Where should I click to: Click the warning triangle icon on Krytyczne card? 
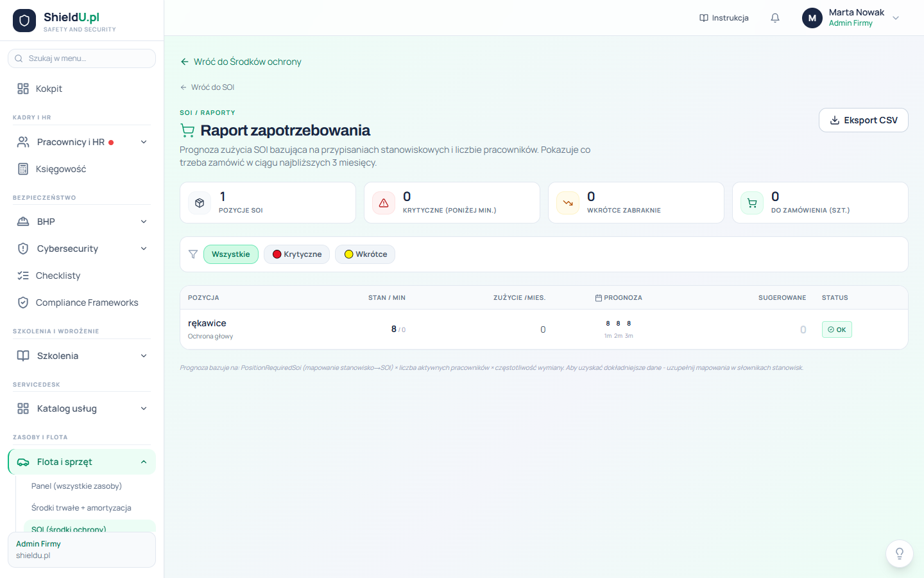[384, 203]
